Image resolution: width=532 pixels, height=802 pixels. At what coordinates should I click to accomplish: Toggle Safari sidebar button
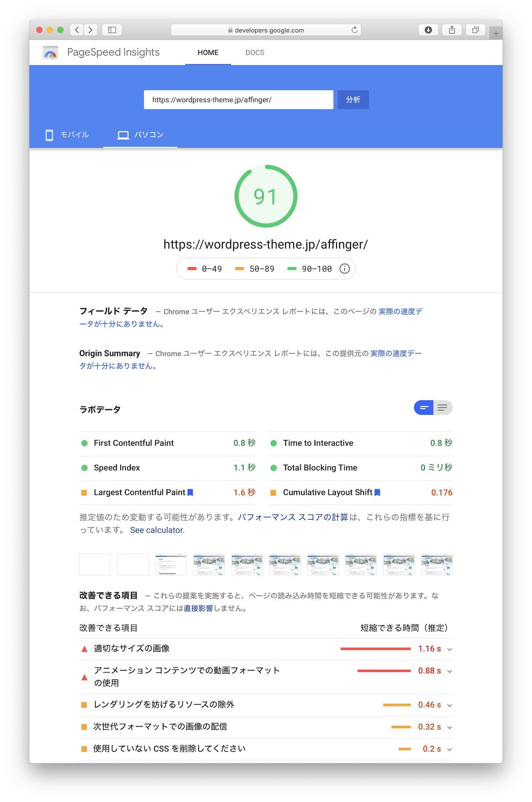112,30
